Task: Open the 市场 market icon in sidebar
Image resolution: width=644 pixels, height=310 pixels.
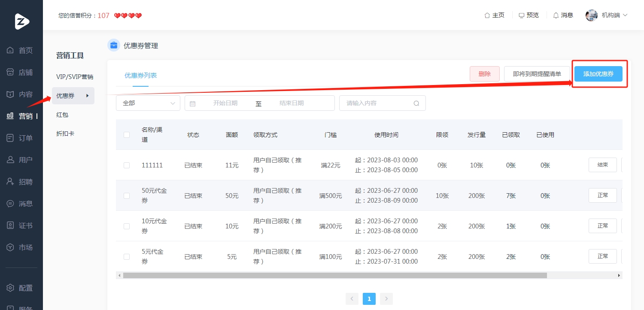Action: click(x=10, y=247)
